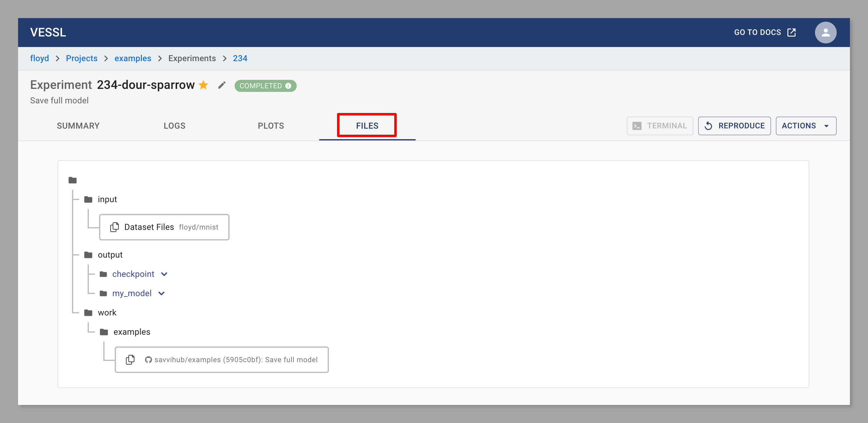Go to Projects breadcrumb

click(x=82, y=58)
